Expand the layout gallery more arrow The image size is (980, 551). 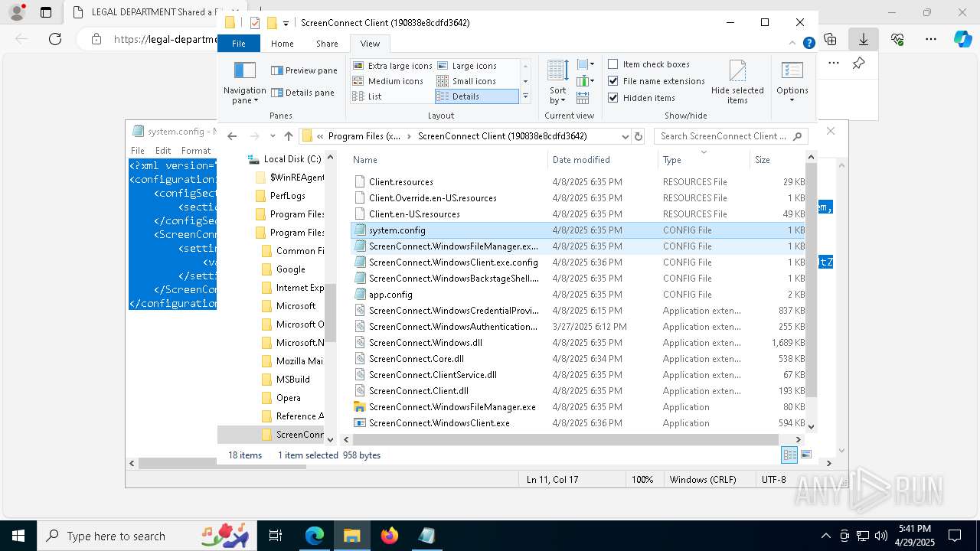point(525,96)
